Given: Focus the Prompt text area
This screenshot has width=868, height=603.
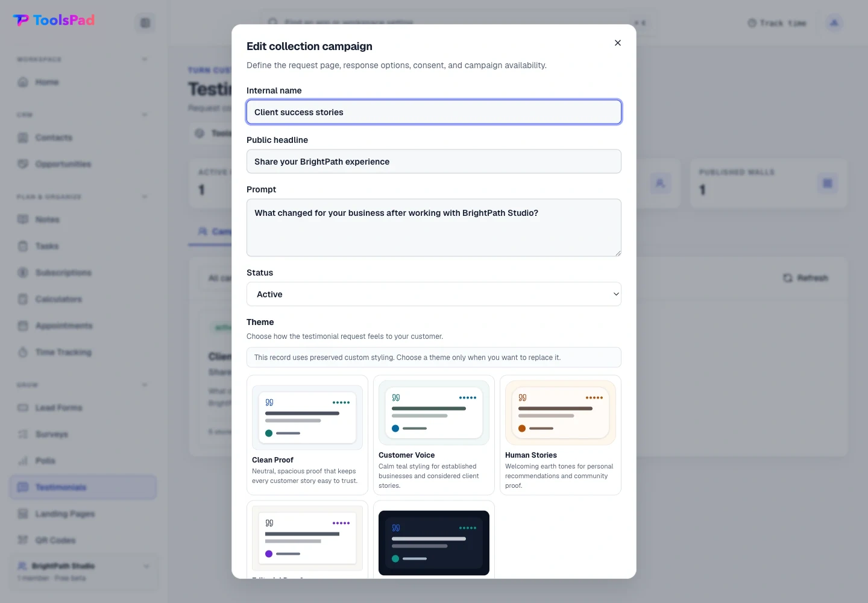Looking at the screenshot, I should (x=434, y=228).
